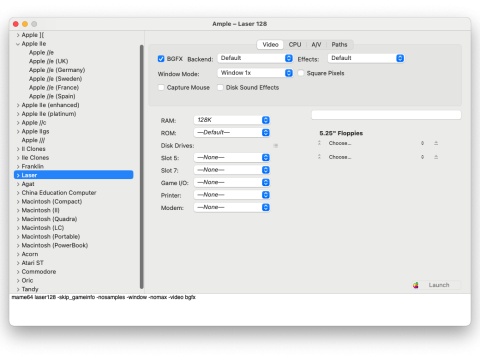Click the eject icon for the first floppy
Viewport: 480px width, 360px height.
pyautogui.click(x=436, y=143)
